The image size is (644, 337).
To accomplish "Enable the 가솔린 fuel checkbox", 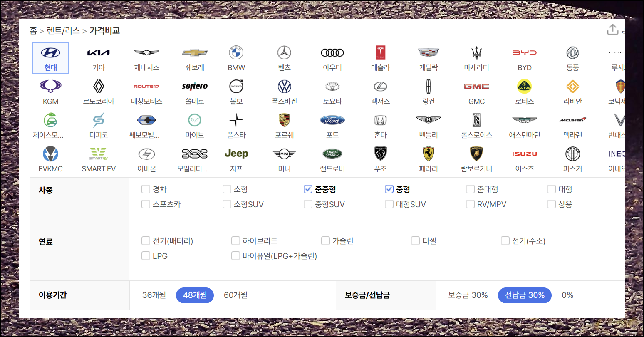I will [325, 241].
